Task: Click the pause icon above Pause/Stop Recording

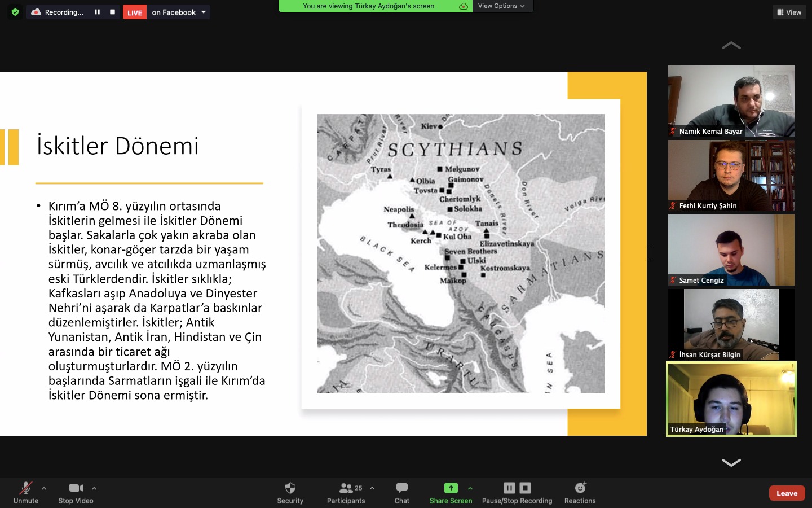Action: pyautogui.click(x=509, y=488)
